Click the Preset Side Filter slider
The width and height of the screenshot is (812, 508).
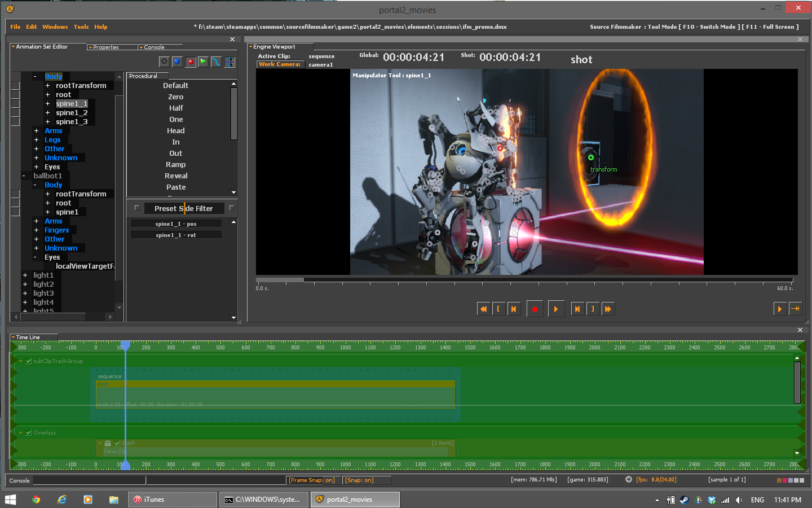point(184,208)
